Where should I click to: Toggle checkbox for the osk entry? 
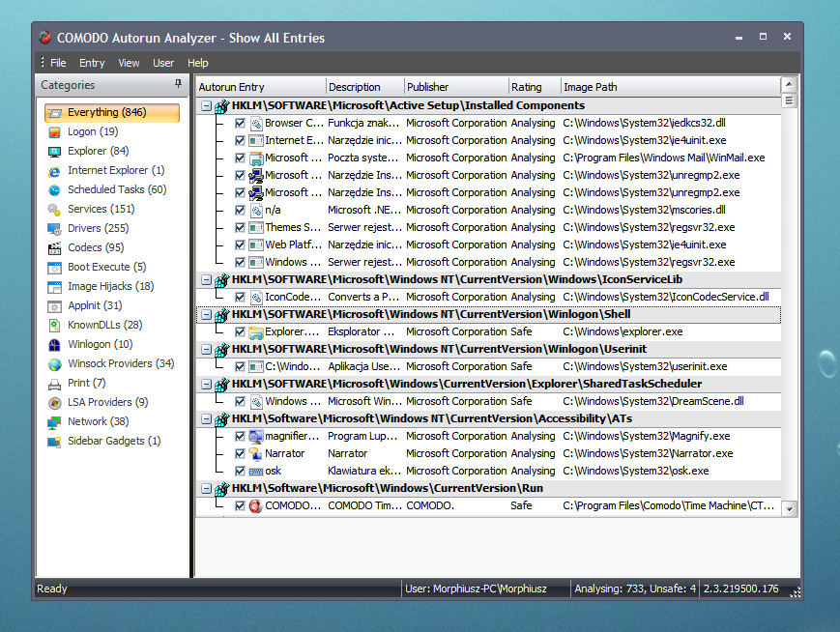click(x=240, y=471)
